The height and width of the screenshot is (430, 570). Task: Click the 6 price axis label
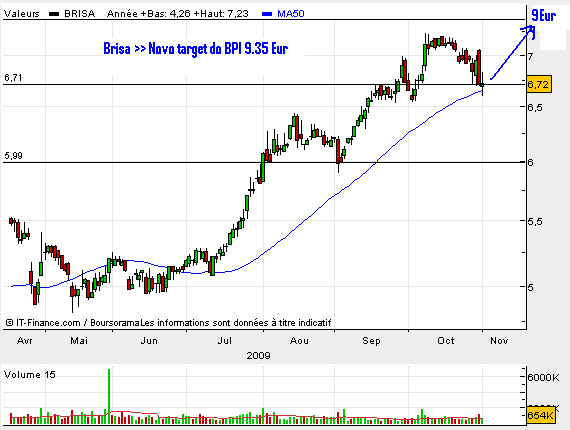click(x=531, y=162)
